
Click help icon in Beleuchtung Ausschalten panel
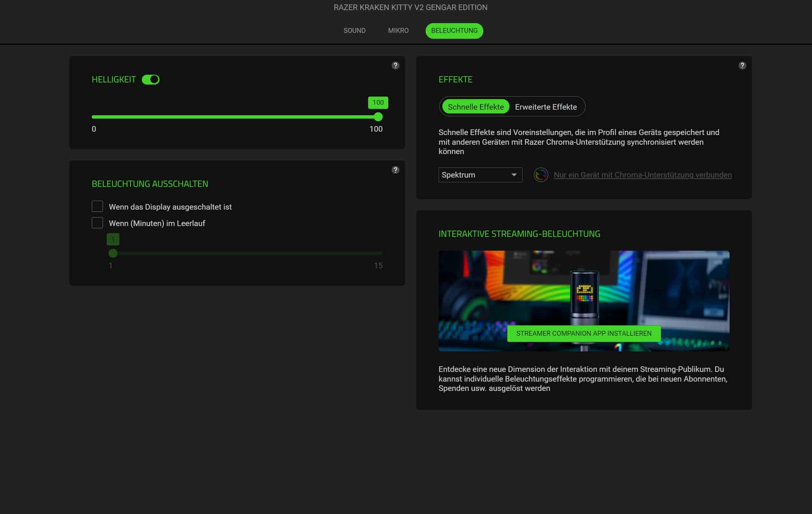point(395,170)
